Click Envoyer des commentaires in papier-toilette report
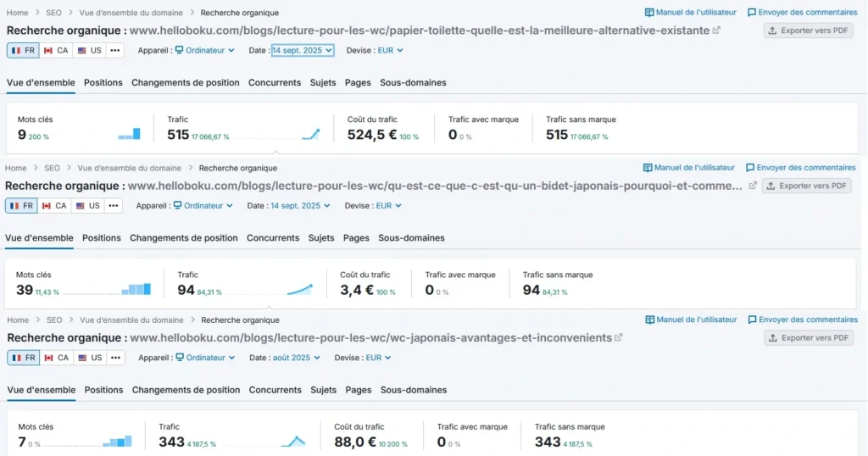 pyautogui.click(x=802, y=13)
